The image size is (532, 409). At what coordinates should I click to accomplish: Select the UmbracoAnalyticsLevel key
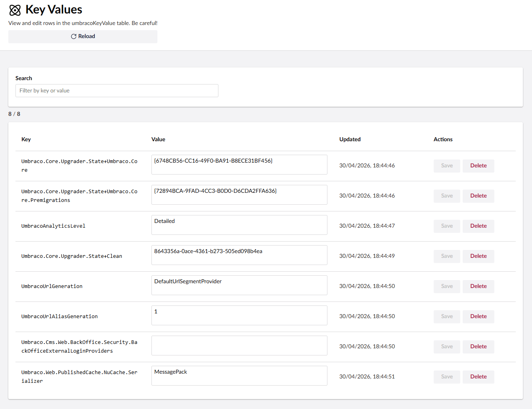[54, 226]
